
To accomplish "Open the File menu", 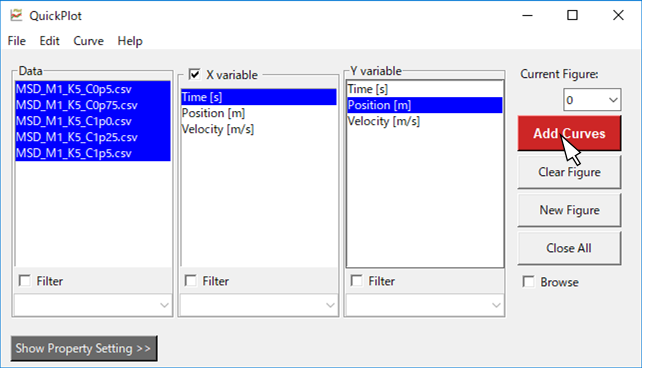I will 17,41.
